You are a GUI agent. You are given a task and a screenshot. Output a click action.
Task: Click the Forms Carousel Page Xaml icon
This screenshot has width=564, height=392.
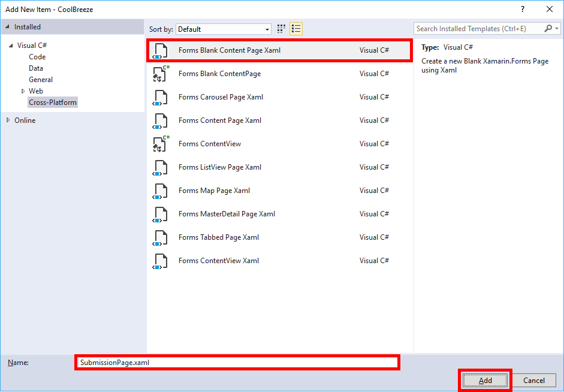point(160,97)
